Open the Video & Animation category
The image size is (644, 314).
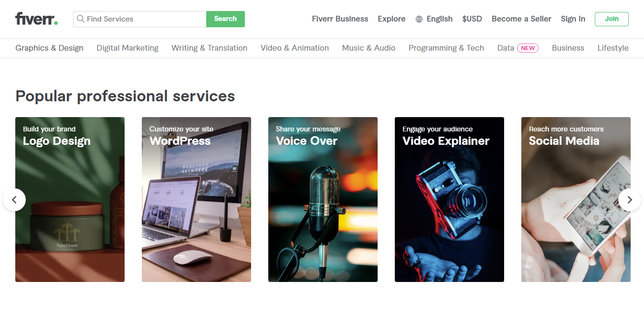tap(295, 48)
